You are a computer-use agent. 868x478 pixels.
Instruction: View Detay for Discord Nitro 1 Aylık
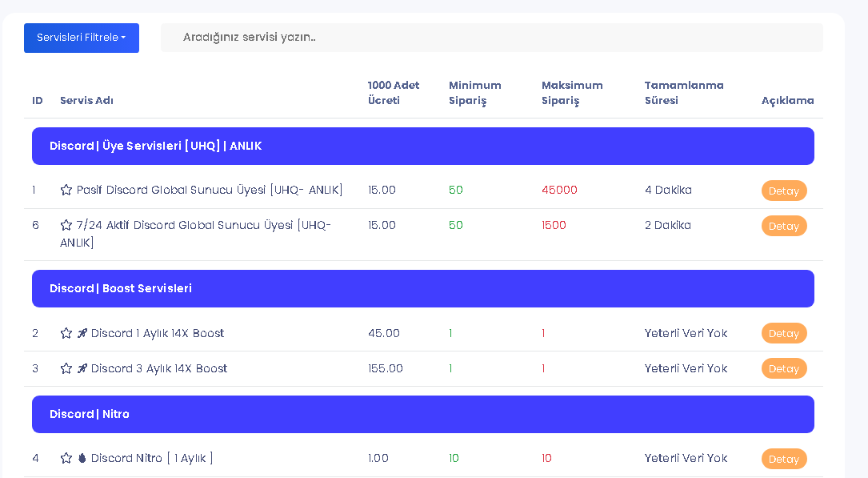point(784,459)
